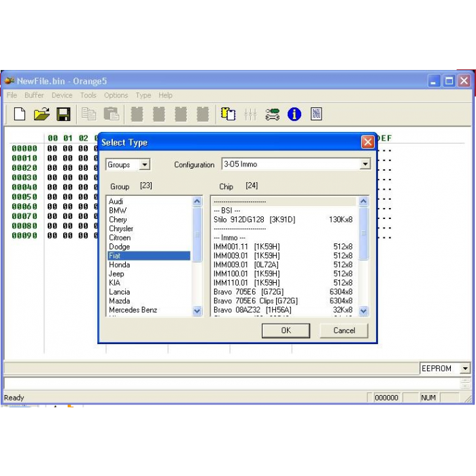476x476 pixels.
Task: Select Mercedes Benz in the Group list
Action: pos(149,310)
